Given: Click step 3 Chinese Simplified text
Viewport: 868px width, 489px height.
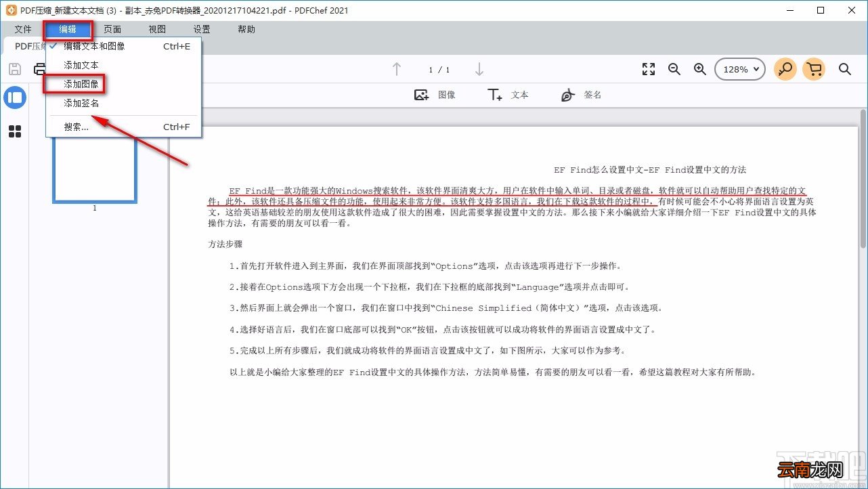Looking at the screenshot, I should pos(446,307).
